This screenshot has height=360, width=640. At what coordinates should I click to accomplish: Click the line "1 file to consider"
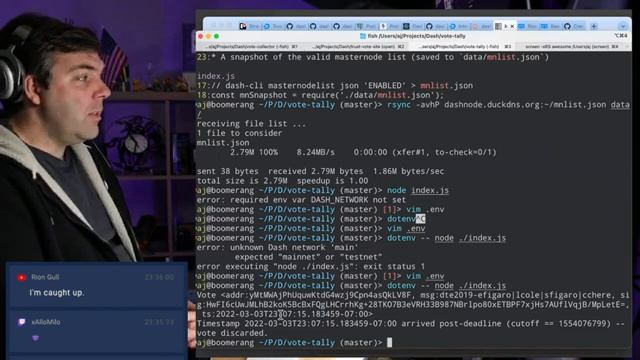pyautogui.click(x=239, y=133)
